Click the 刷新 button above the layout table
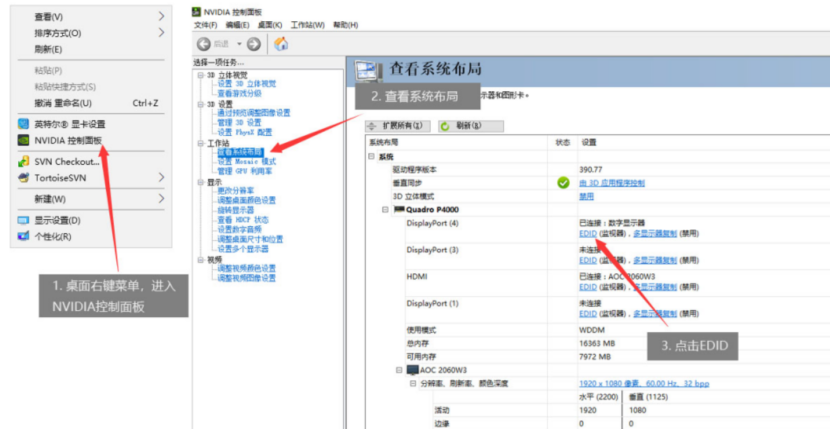Image resolution: width=830 pixels, height=429 pixels. click(x=471, y=126)
